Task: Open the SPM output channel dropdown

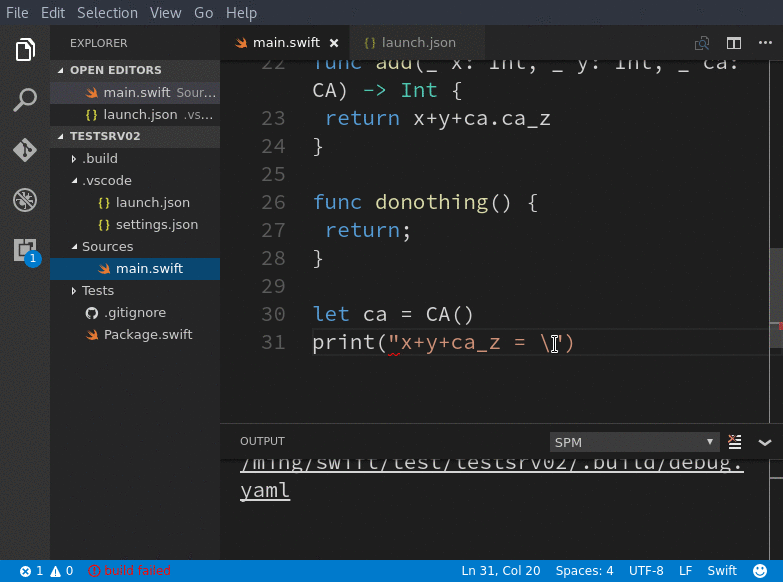Action: point(634,442)
